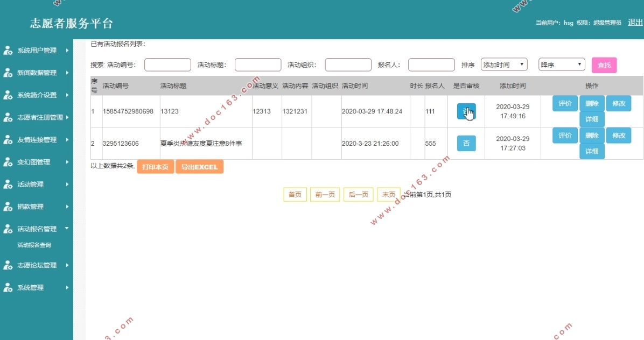Image resolution: width=644 pixels, height=340 pixels.
Task: Expand the 捐款管理 arrow
Action: [67, 207]
